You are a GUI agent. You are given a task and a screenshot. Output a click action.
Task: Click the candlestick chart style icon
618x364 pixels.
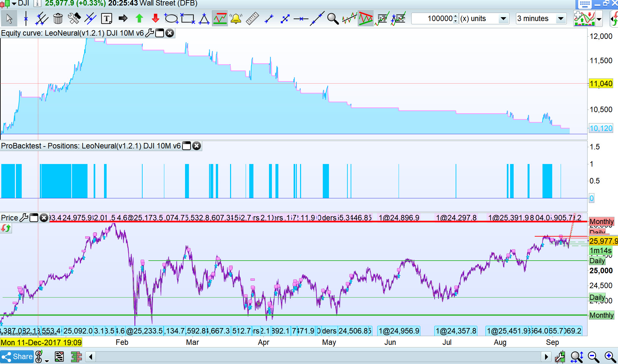pos(5,4)
